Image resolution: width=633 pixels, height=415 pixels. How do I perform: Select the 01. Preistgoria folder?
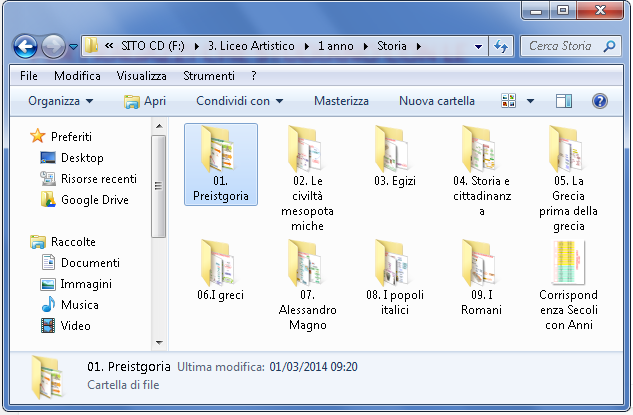coord(220,164)
